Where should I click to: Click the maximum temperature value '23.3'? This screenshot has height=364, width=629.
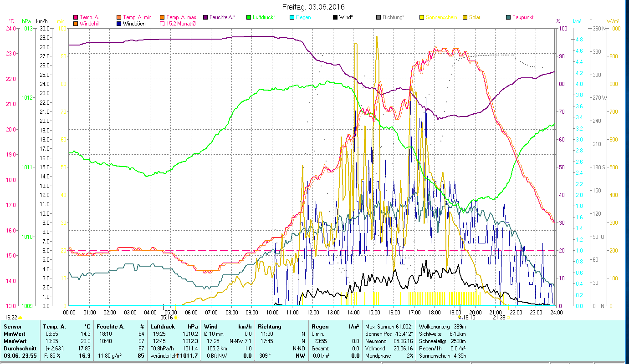tap(86, 341)
